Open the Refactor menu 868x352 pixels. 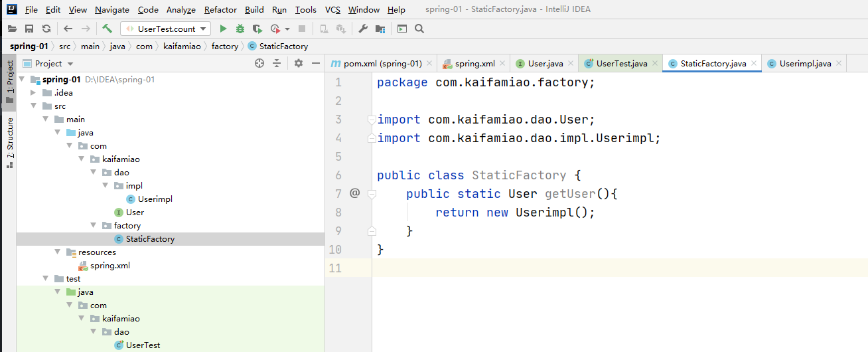220,10
